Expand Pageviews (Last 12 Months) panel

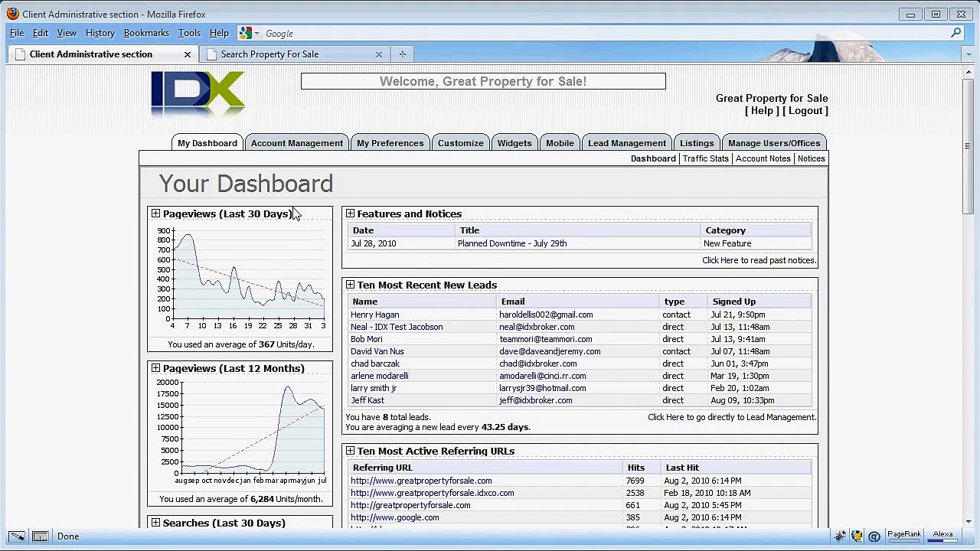[x=155, y=368]
